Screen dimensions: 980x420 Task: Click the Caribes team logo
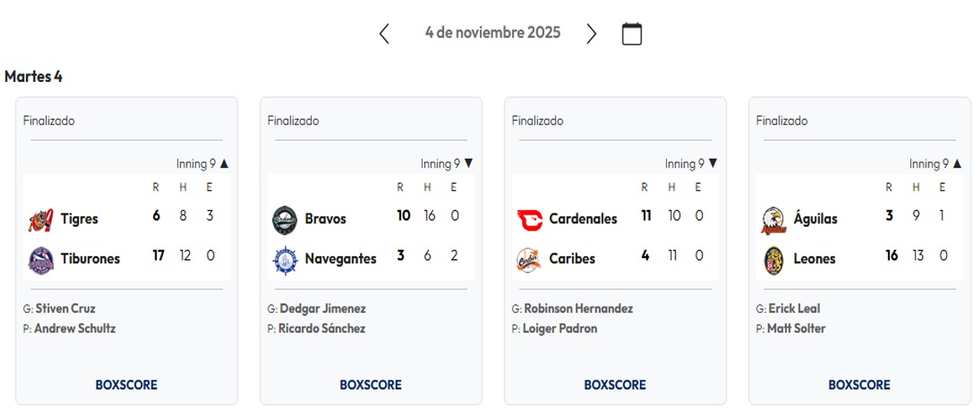pos(529,260)
